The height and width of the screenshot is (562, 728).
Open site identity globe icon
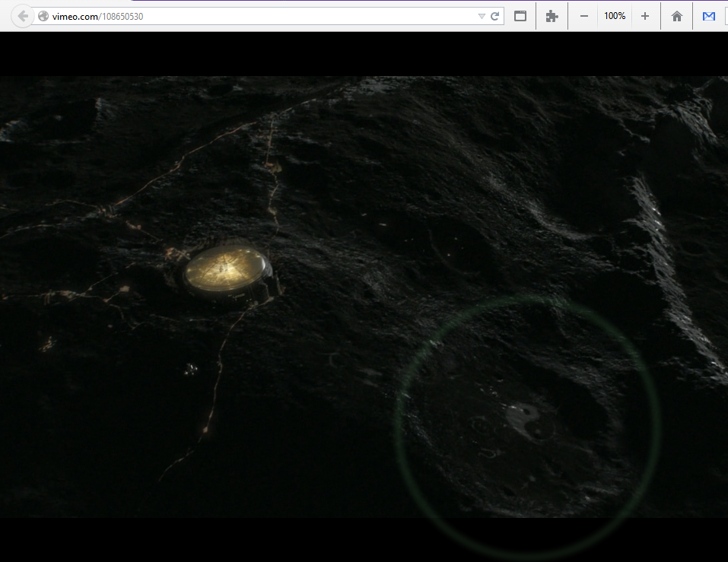pyautogui.click(x=43, y=16)
